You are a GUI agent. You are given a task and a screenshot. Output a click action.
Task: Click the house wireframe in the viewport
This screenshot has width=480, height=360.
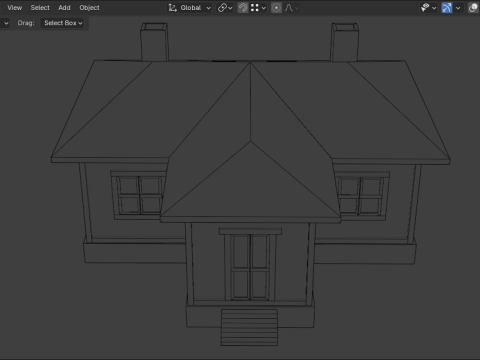point(250,183)
